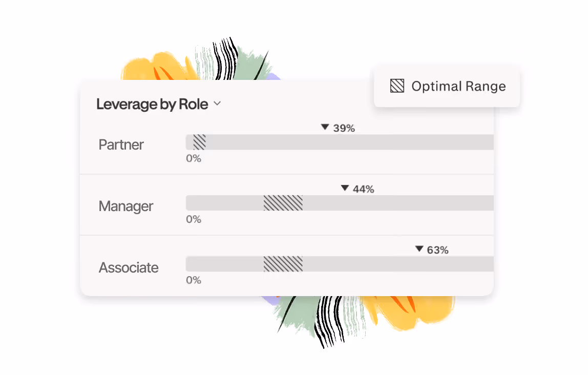Select the hatched optimal range on Partner bar

tap(199, 142)
